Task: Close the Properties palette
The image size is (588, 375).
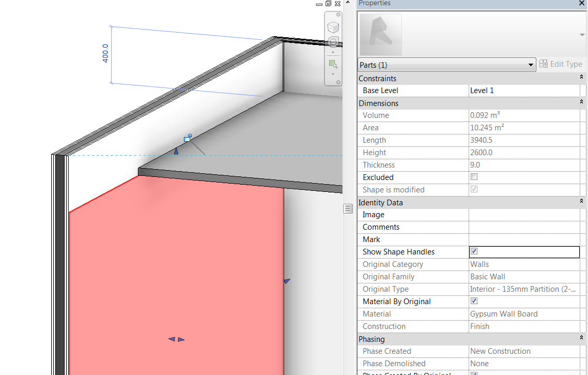Action: (x=582, y=3)
